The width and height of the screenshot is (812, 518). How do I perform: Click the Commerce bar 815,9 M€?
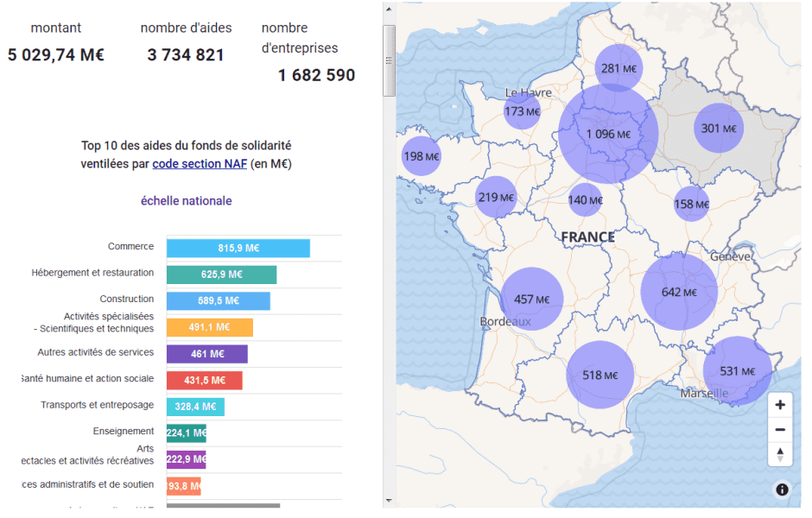(238, 249)
